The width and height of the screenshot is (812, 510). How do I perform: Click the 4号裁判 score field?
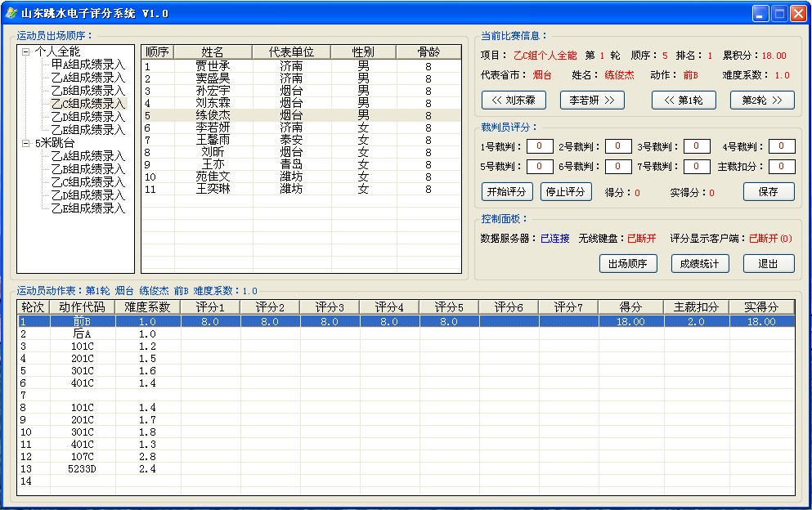782,146
